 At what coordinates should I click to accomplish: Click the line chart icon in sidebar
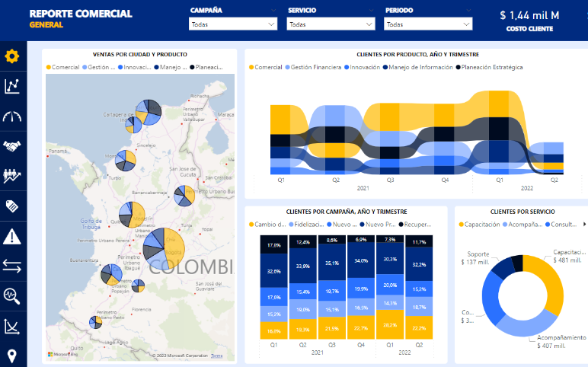(x=12, y=86)
